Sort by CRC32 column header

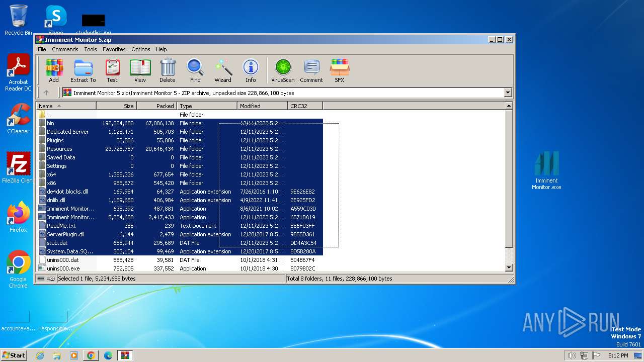[305, 106]
